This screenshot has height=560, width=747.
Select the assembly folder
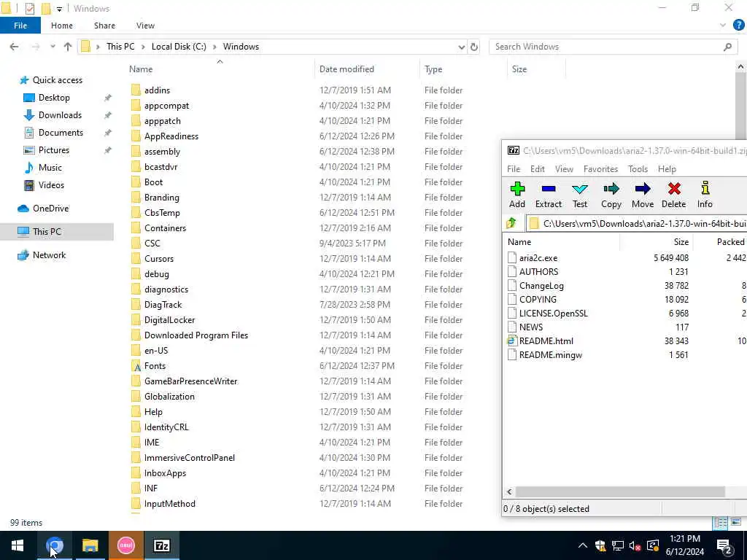[162, 152]
